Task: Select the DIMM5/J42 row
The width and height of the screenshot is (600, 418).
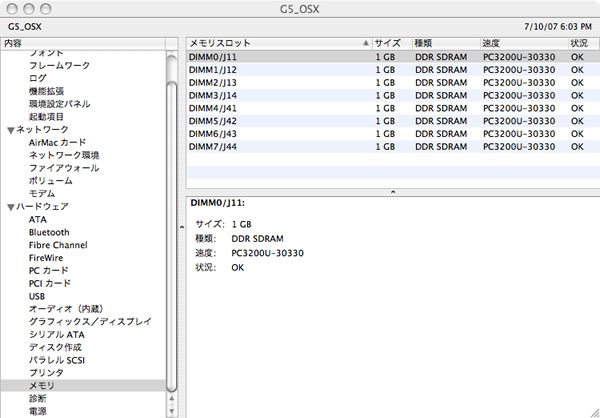Action: pos(393,121)
